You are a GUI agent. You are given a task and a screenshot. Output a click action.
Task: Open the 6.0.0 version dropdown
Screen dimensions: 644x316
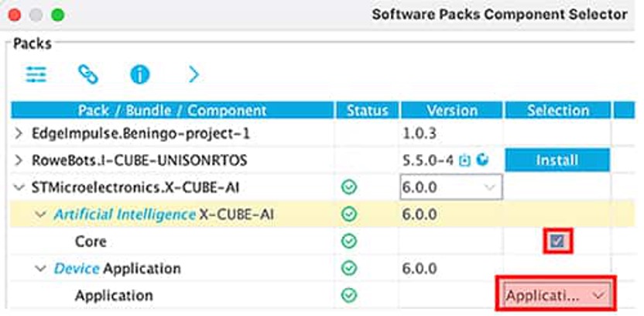tap(451, 187)
